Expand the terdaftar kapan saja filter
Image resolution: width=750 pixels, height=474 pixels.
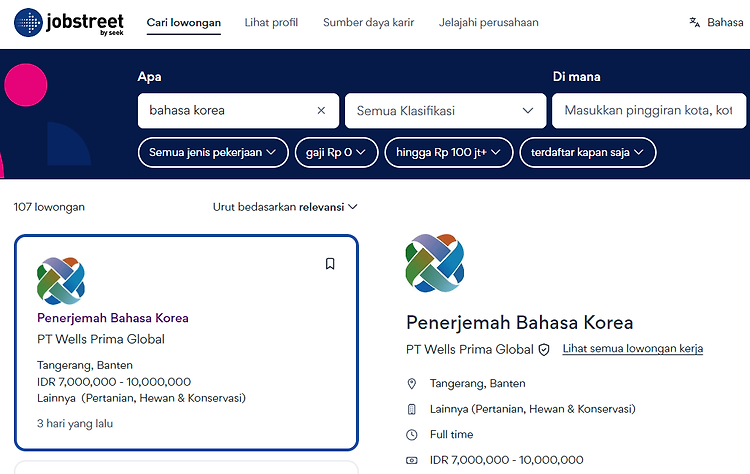[587, 153]
